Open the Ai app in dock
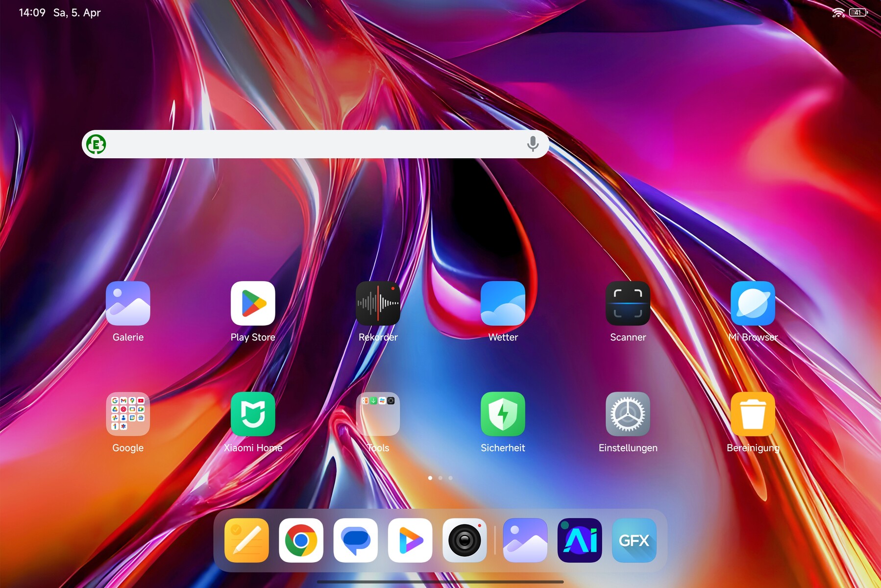The width and height of the screenshot is (881, 588). click(580, 540)
